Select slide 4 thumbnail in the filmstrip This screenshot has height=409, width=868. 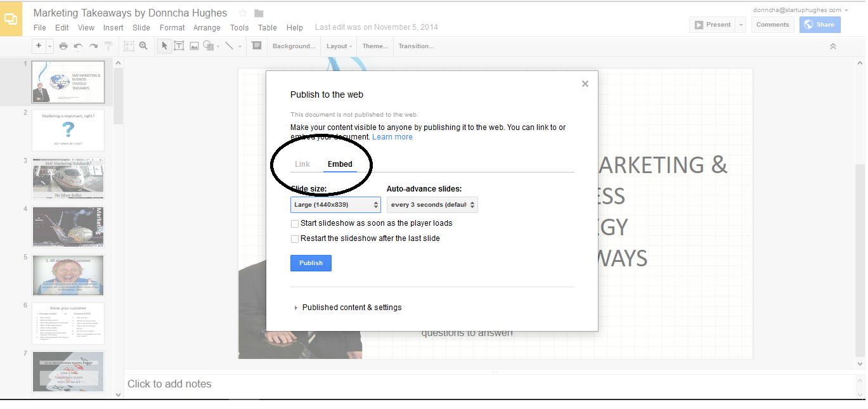(x=68, y=227)
